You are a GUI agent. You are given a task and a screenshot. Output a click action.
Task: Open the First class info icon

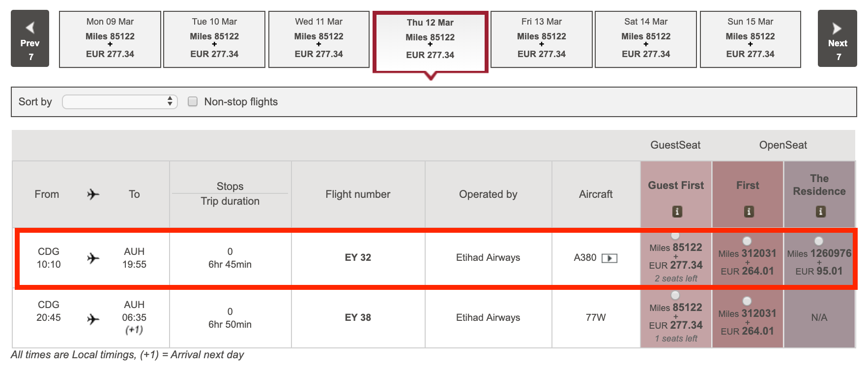tap(749, 212)
